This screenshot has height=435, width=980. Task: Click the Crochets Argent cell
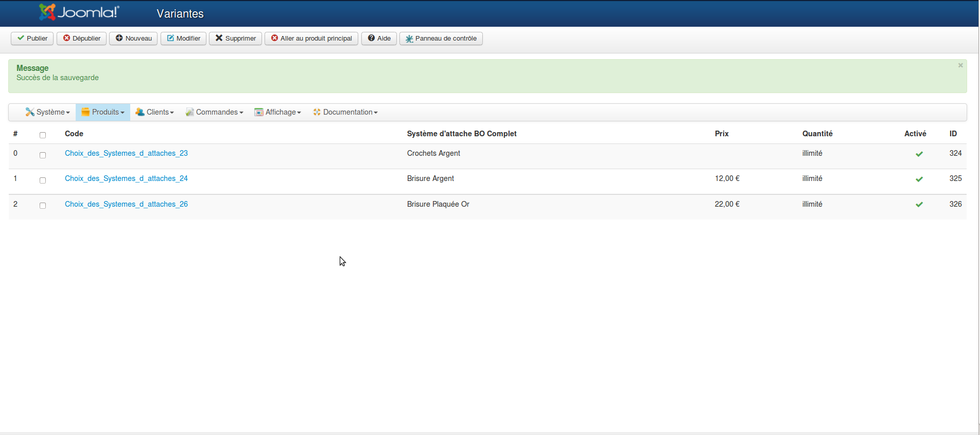coord(433,153)
